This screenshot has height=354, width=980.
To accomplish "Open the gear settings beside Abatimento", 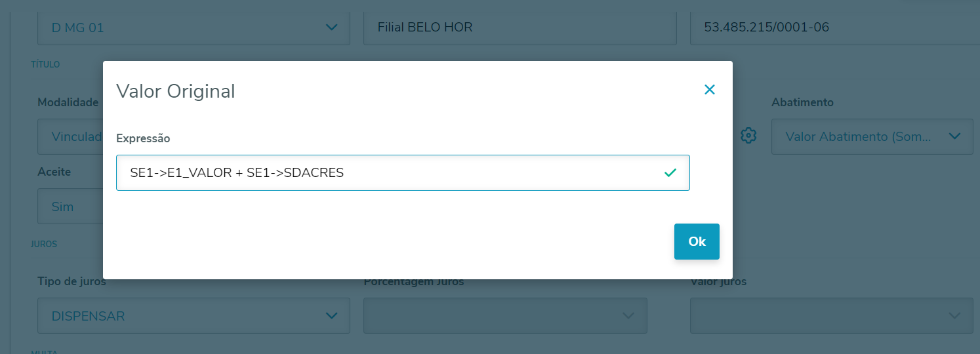I will pyautogui.click(x=748, y=136).
